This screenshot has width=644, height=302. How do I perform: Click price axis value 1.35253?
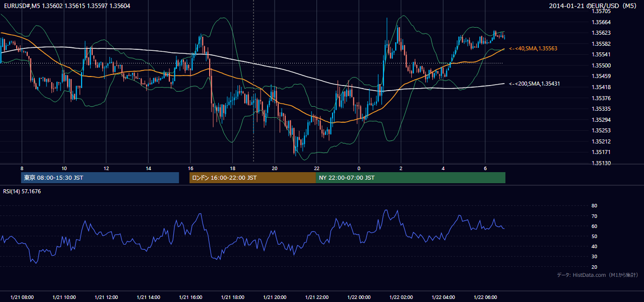click(x=601, y=130)
